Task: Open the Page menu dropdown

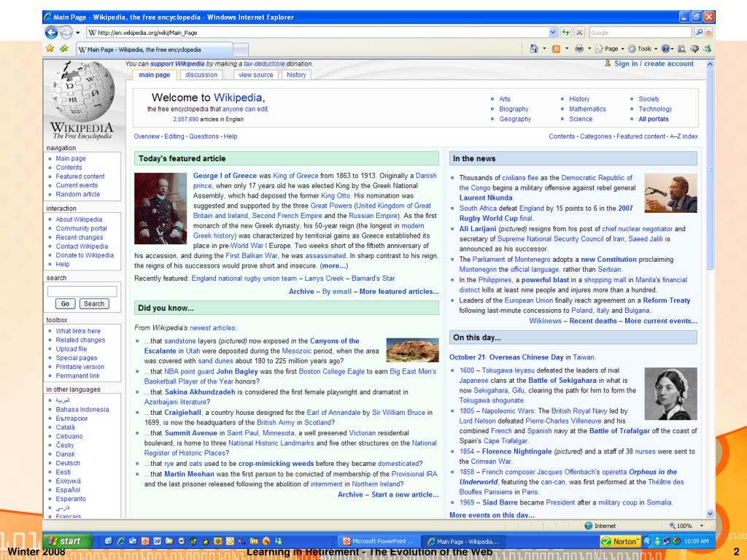Action: click(x=610, y=49)
